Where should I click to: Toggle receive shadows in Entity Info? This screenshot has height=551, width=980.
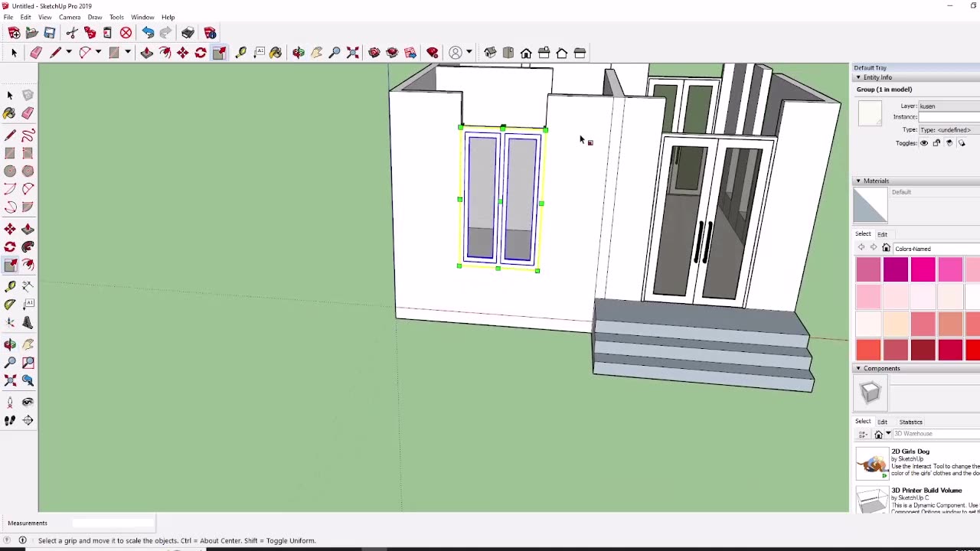click(949, 143)
